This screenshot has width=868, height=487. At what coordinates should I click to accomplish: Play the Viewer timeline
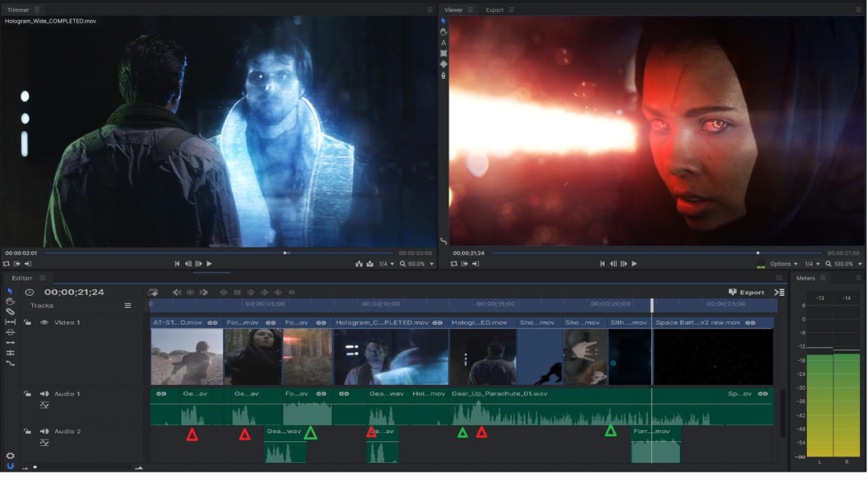634,264
